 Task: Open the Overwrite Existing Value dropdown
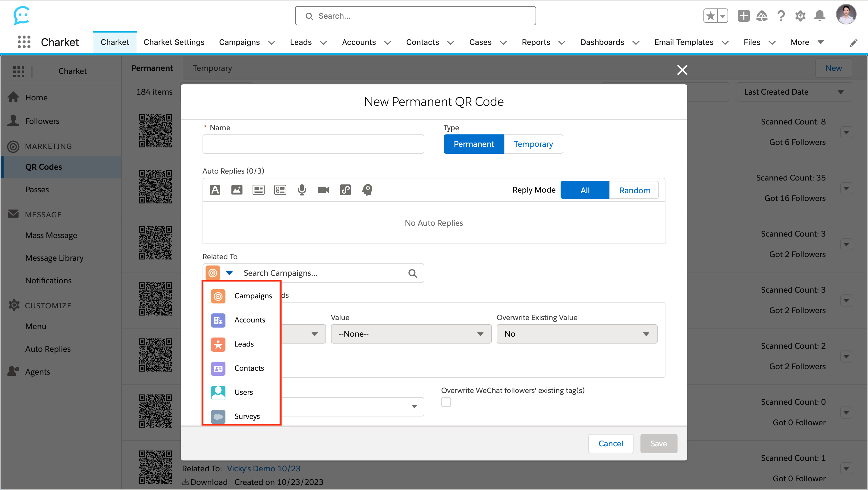[x=577, y=334]
